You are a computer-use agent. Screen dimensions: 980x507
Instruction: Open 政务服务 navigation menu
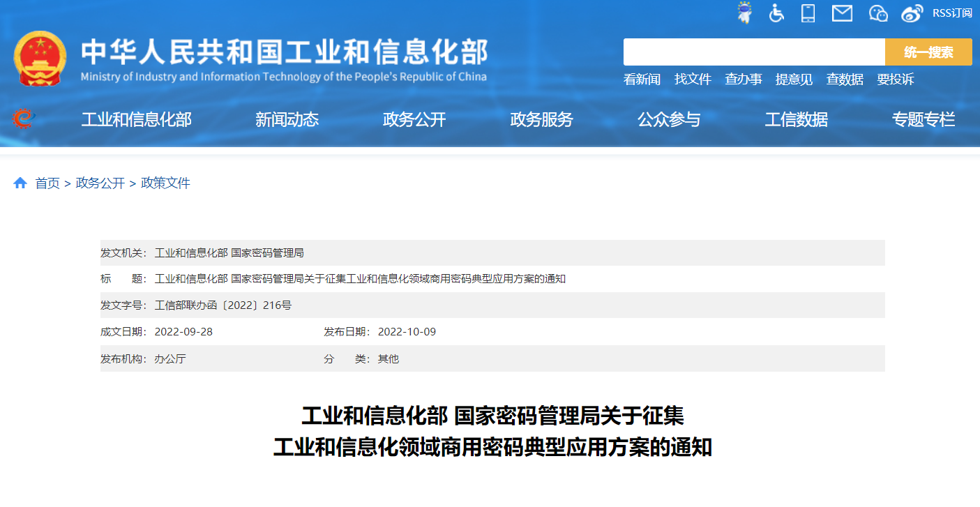[541, 120]
